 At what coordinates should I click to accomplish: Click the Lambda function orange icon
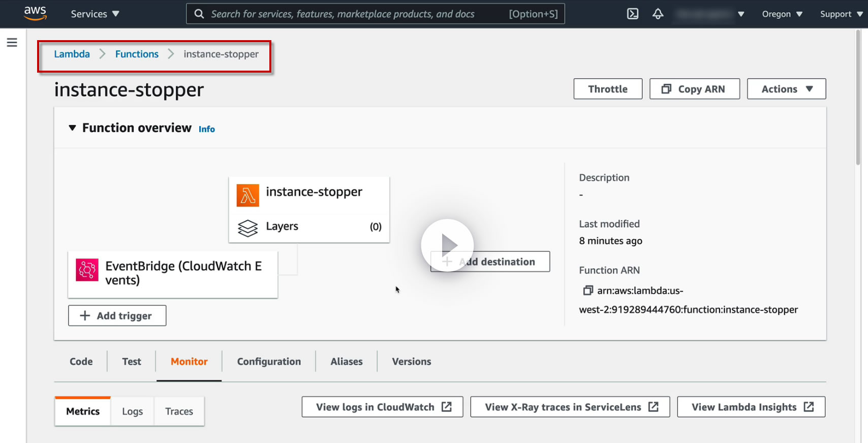[248, 196]
